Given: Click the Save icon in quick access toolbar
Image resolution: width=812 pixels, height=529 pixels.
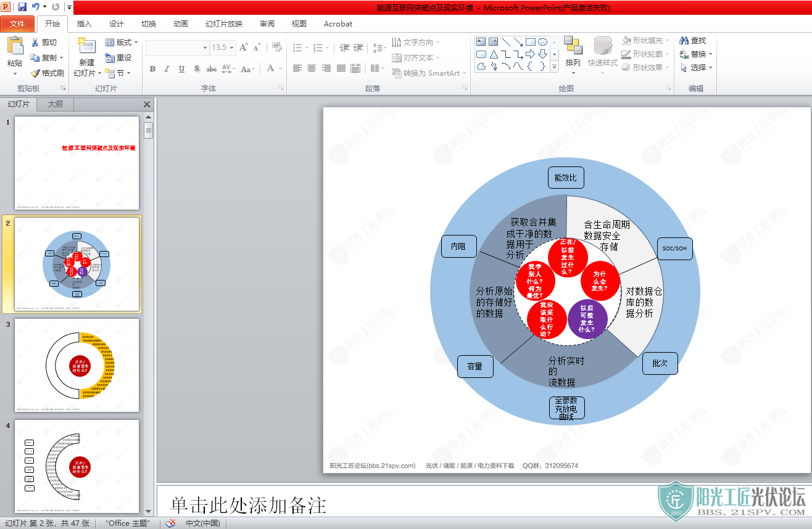Looking at the screenshot, I should [22, 7].
